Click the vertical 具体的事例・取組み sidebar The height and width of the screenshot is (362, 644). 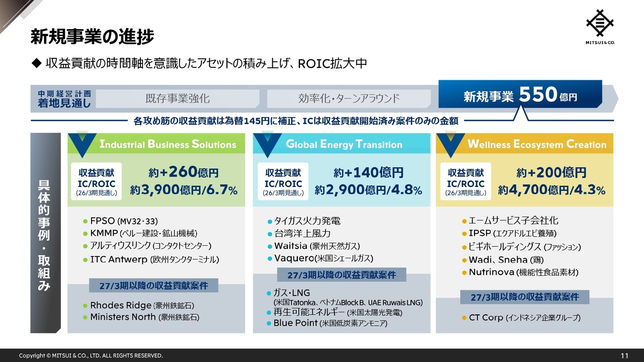pos(44,233)
